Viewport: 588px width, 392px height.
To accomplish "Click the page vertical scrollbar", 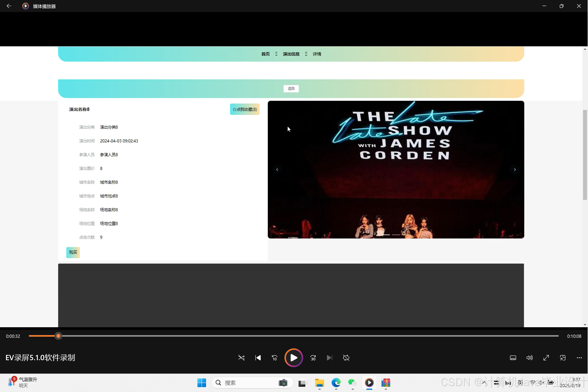I will (x=585, y=155).
